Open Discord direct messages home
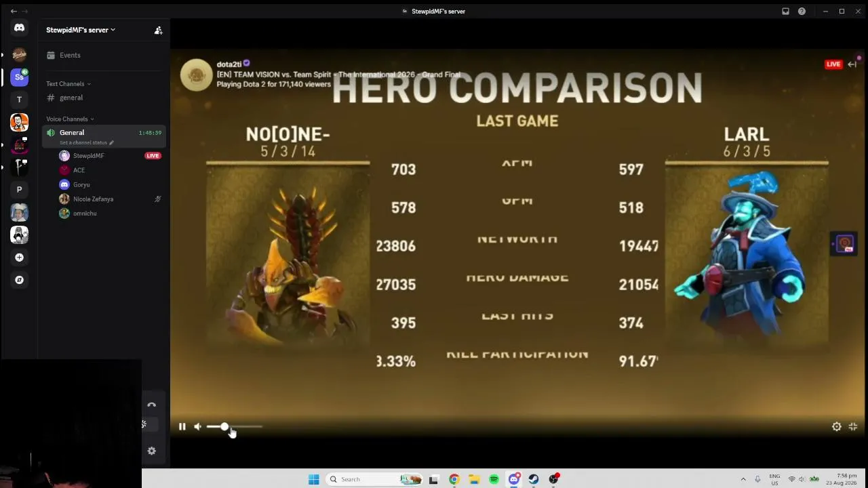The width and height of the screenshot is (868, 488). point(19,28)
